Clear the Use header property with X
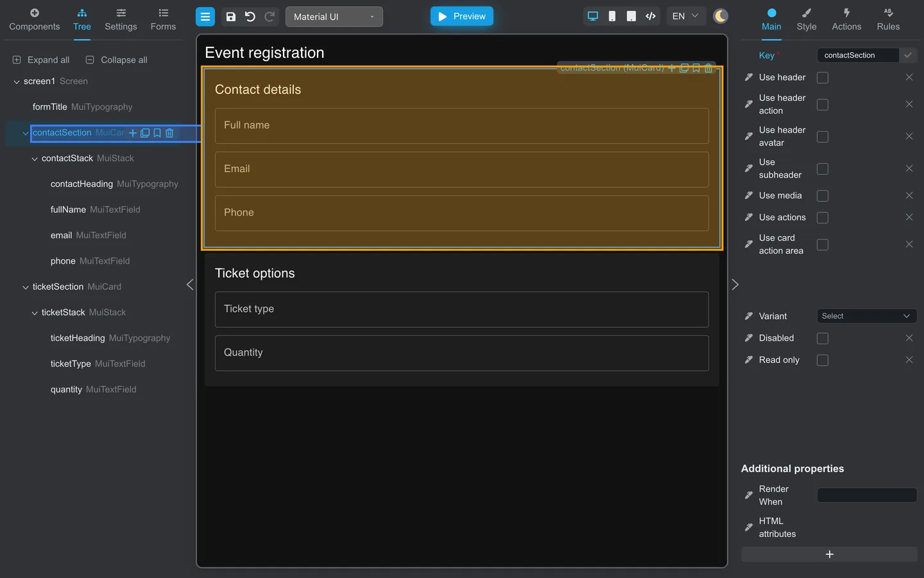The image size is (924, 578). (909, 77)
